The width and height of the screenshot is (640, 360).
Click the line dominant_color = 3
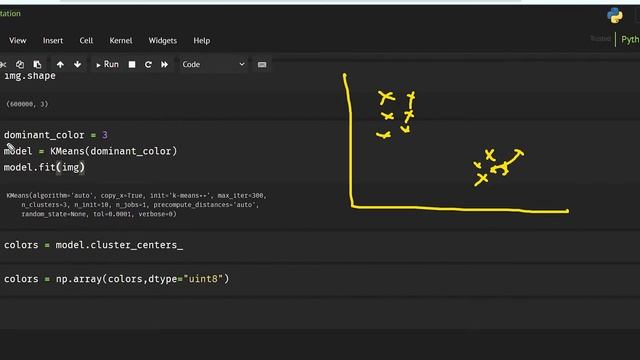(x=56, y=135)
